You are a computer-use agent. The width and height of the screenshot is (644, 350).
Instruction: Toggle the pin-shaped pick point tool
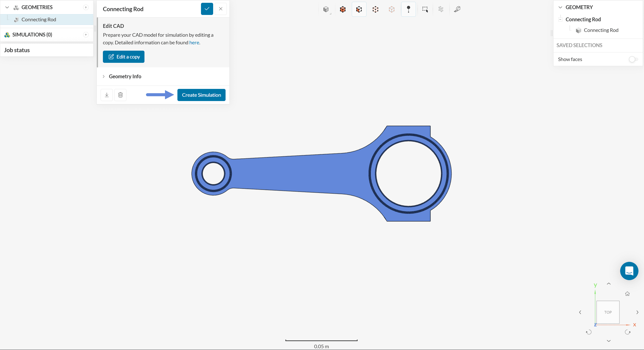click(x=408, y=9)
